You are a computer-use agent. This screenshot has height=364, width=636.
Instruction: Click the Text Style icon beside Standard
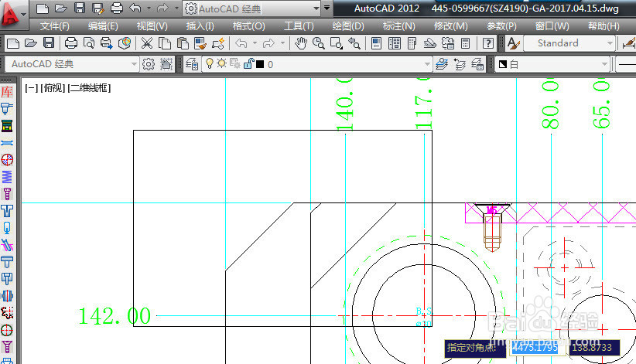513,43
